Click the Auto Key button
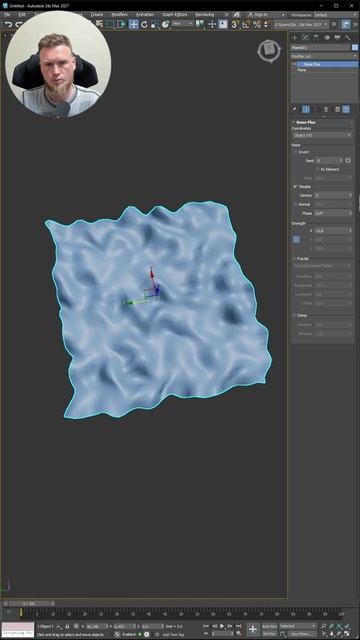This screenshot has height=640, width=360. [269, 626]
